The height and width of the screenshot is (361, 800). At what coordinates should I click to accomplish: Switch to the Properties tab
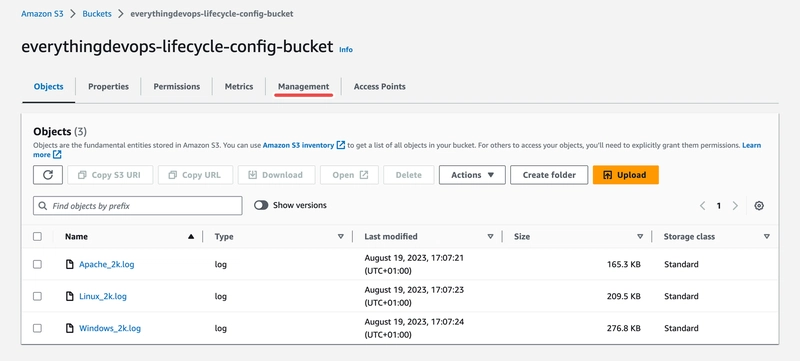(x=108, y=87)
